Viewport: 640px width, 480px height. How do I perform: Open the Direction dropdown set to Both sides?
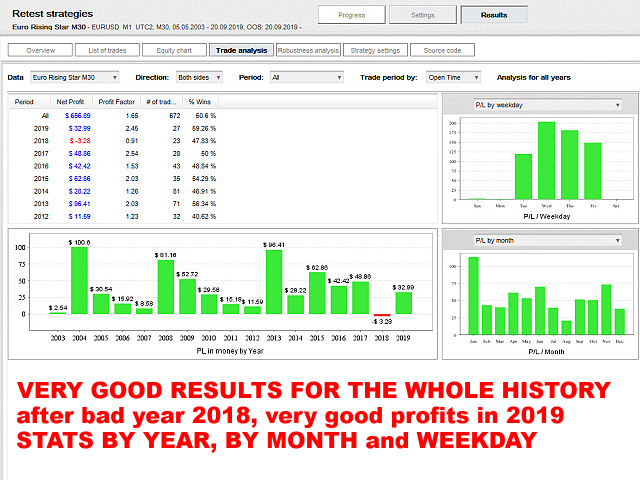click(x=203, y=76)
